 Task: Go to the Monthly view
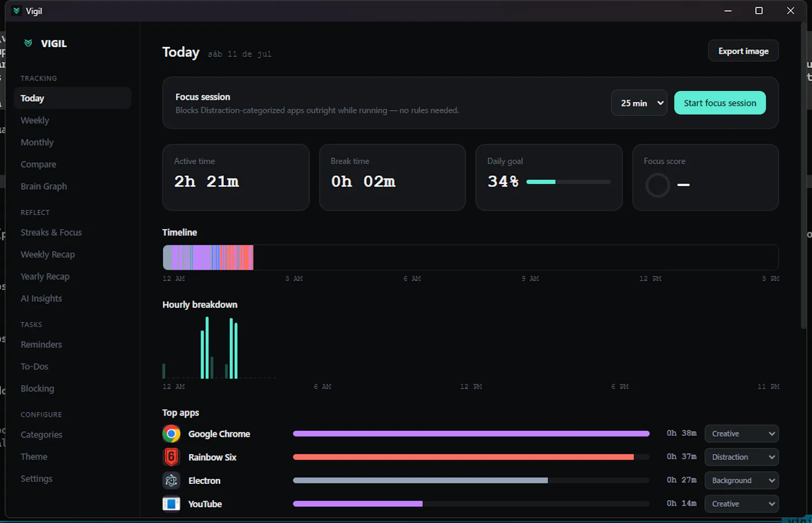(x=73, y=143)
